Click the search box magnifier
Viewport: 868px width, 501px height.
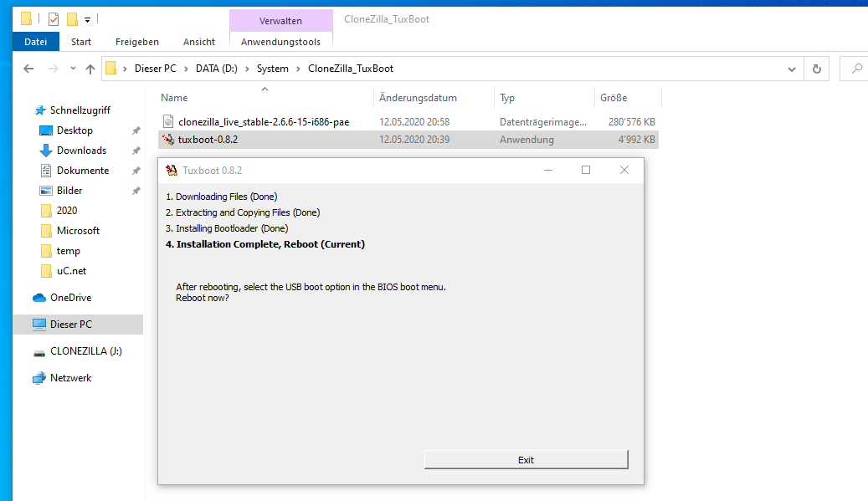pyautogui.click(x=857, y=69)
